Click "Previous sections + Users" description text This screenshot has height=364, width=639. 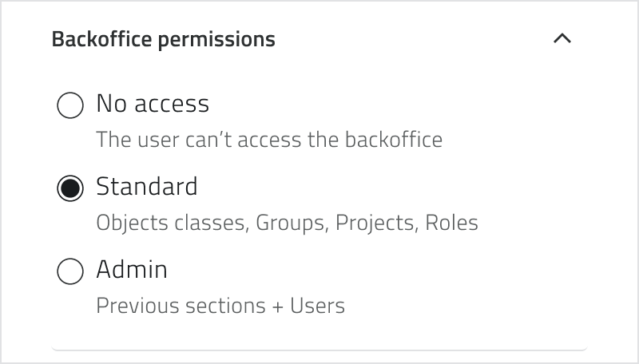point(220,306)
